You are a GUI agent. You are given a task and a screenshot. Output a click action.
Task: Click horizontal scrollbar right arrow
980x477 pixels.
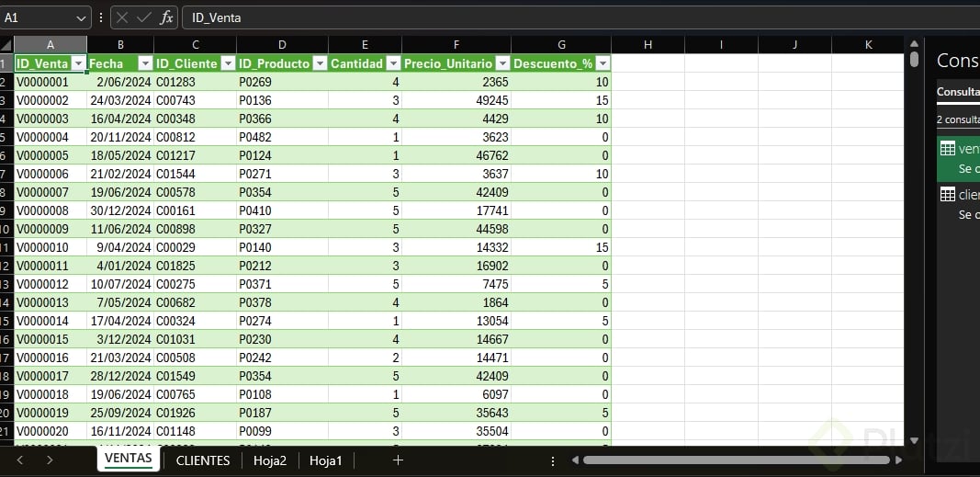pos(898,460)
